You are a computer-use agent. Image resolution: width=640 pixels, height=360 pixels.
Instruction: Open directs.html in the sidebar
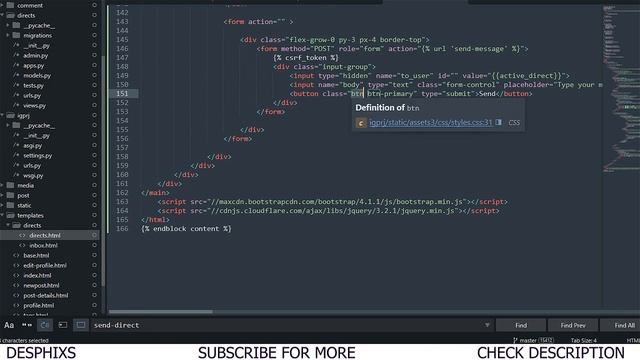pos(44,235)
